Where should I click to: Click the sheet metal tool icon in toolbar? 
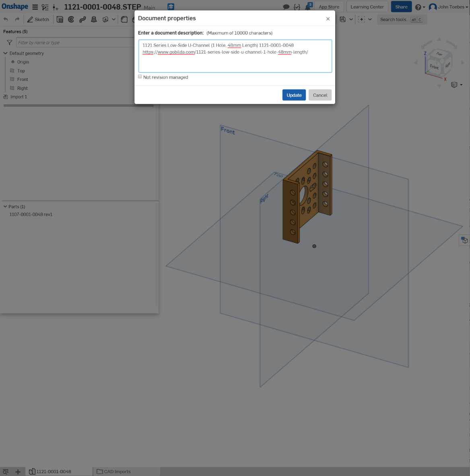(x=342, y=19)
